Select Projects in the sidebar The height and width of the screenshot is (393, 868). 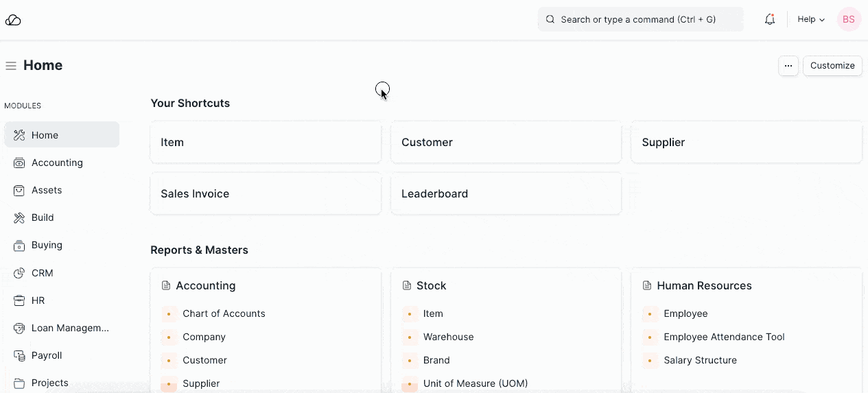pyautogui.click(x=50, y=383)
